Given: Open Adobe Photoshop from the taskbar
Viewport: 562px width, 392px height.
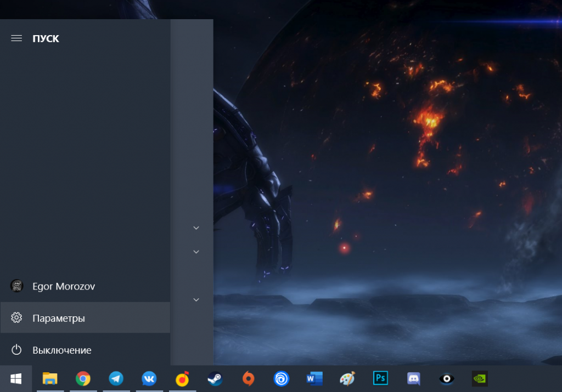Looking at the screenshot, I should pyautogui.click(x=380, y=378).
